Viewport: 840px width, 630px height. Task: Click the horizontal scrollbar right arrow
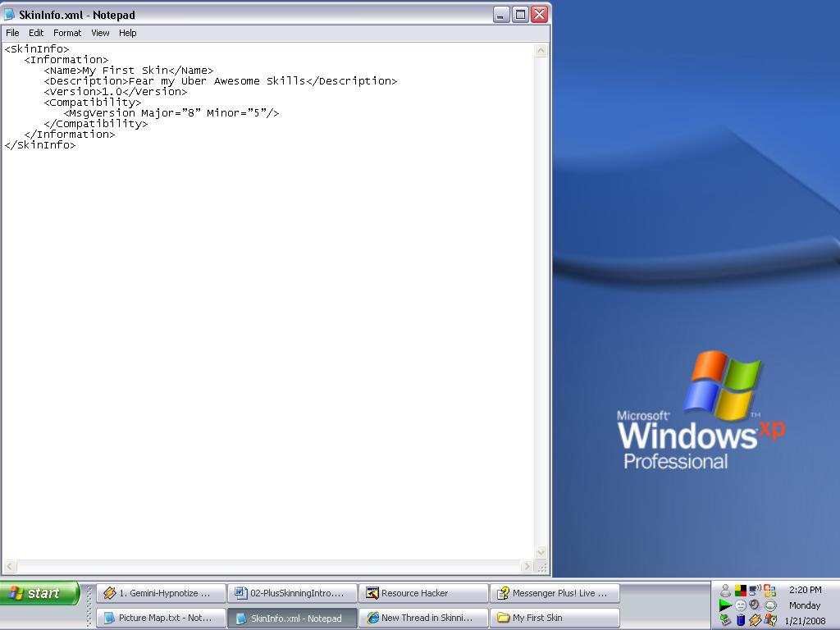click(x=527, y=567)
